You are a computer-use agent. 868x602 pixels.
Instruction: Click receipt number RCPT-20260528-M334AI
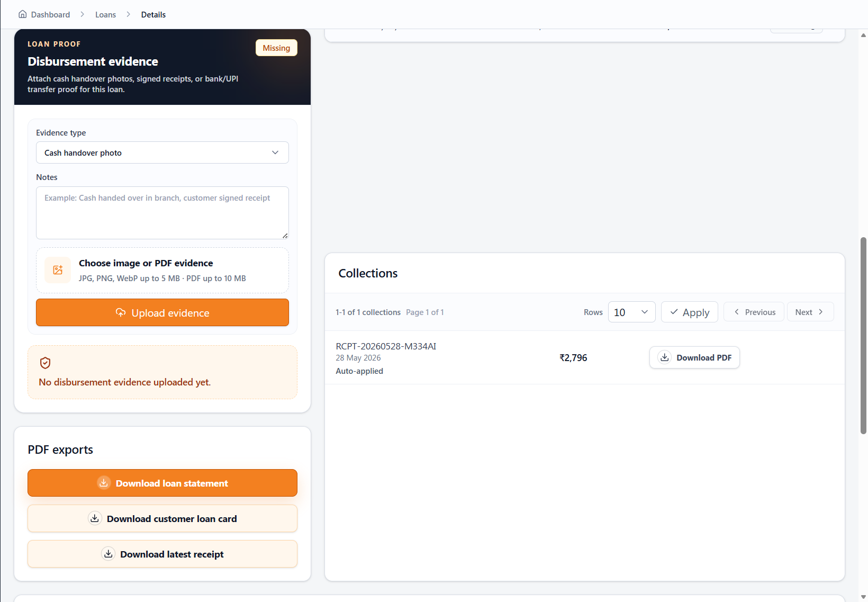click(x=386, y=346)
